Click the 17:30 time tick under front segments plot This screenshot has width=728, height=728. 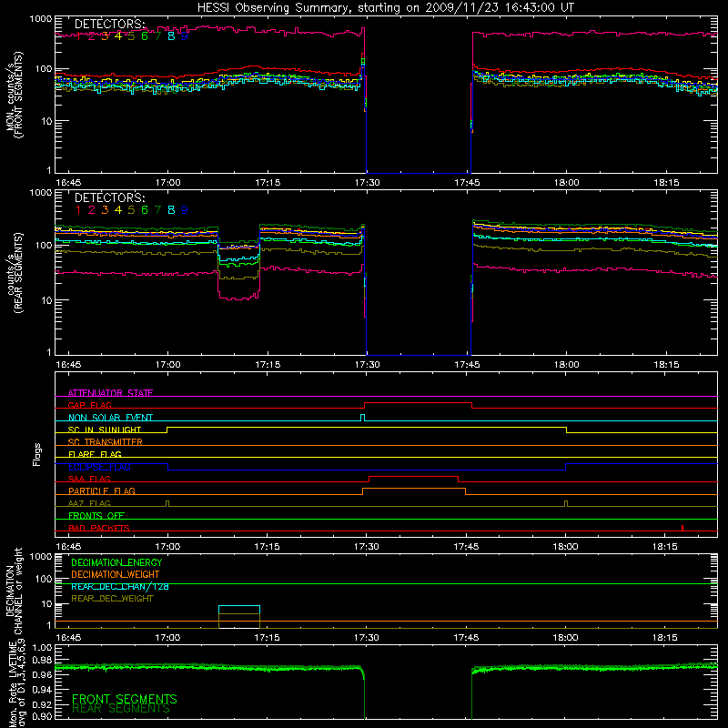pyautogui.click(x=368, y=183)
